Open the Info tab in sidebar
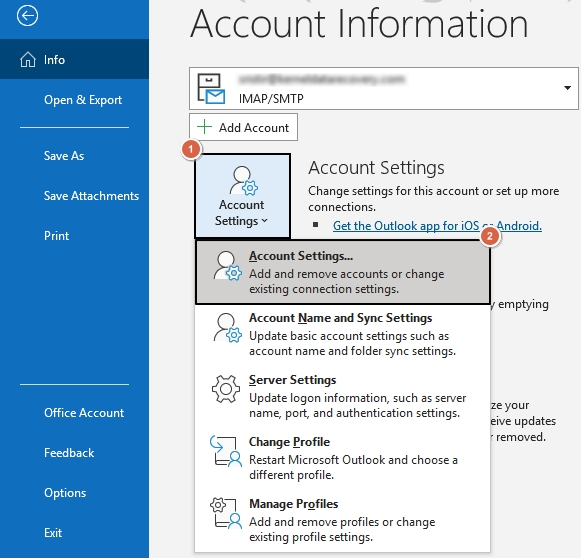 pos(74,59)
